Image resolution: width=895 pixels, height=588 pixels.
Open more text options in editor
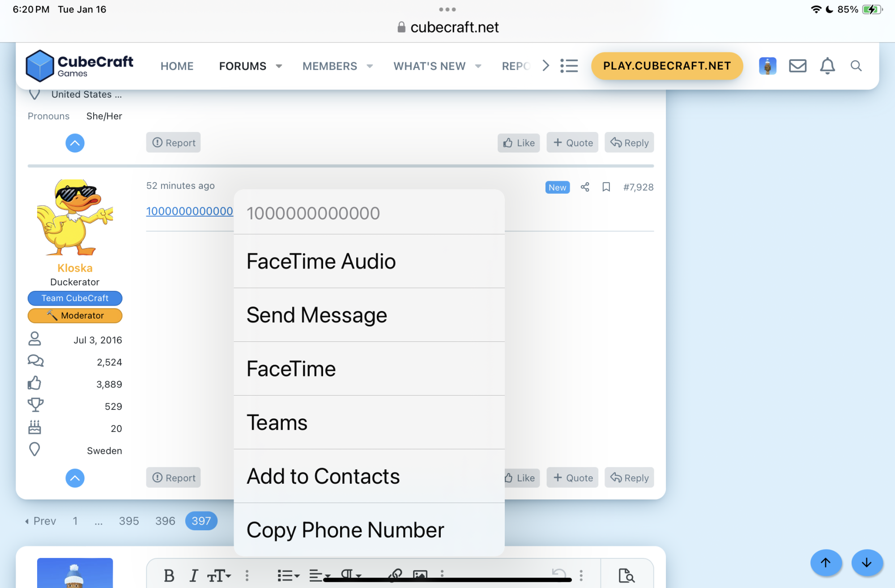tap(247, 575)
